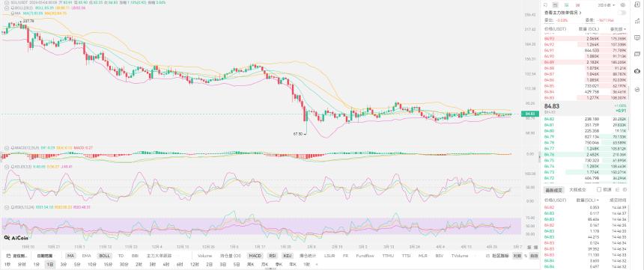Open the calendar icon in the right sidebar
Image resolution: width=644 pixels, height=270 pixels.
point(637,54)
